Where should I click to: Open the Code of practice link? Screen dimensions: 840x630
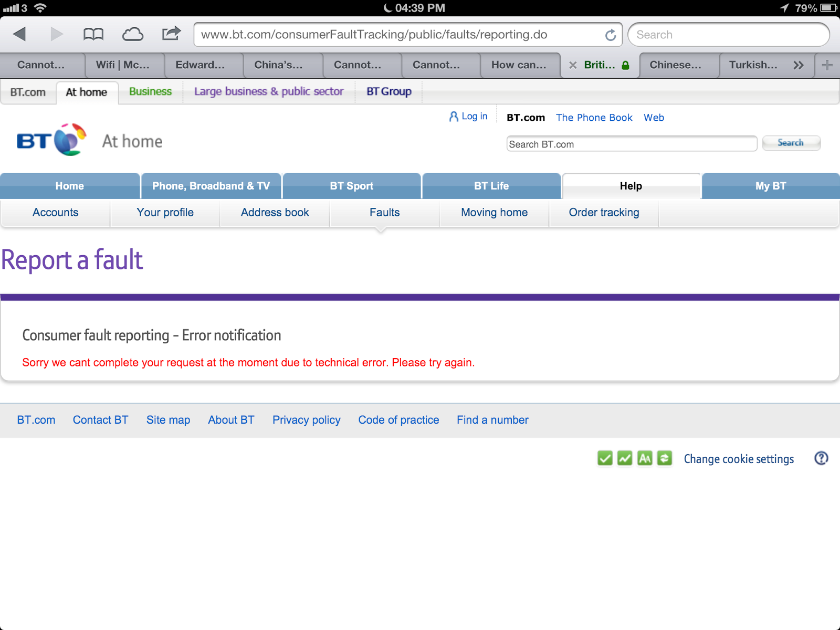[399, 420]
